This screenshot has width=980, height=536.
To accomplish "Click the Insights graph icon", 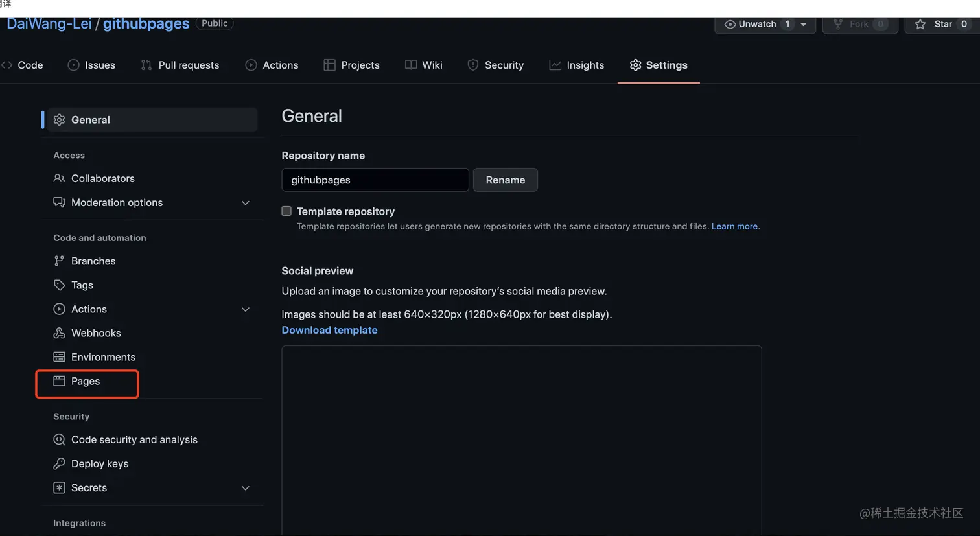I will tap(555, 65).
